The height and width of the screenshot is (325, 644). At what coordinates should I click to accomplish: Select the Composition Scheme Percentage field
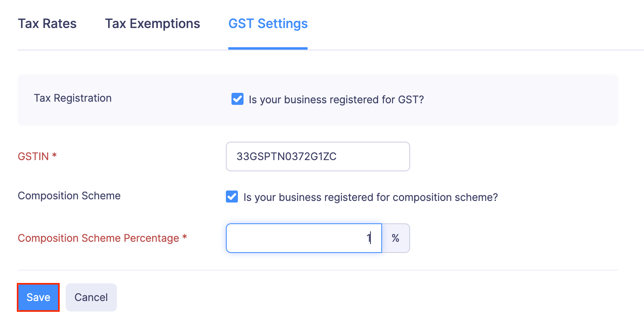click(304, 238)
